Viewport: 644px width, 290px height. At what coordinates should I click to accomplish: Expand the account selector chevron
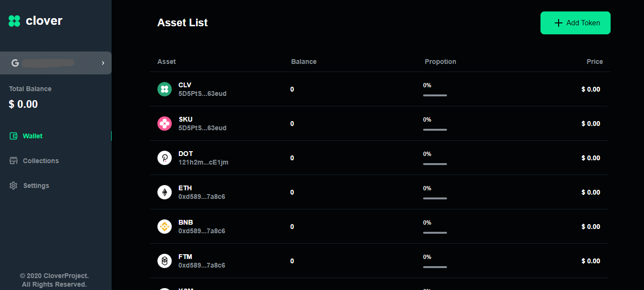click(103, 63)
